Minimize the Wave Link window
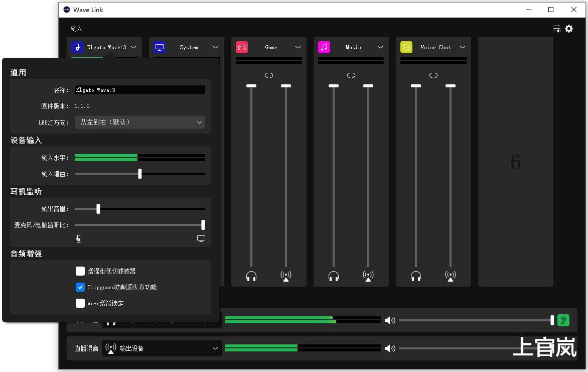The image size is (588, 372). (528, 10)
